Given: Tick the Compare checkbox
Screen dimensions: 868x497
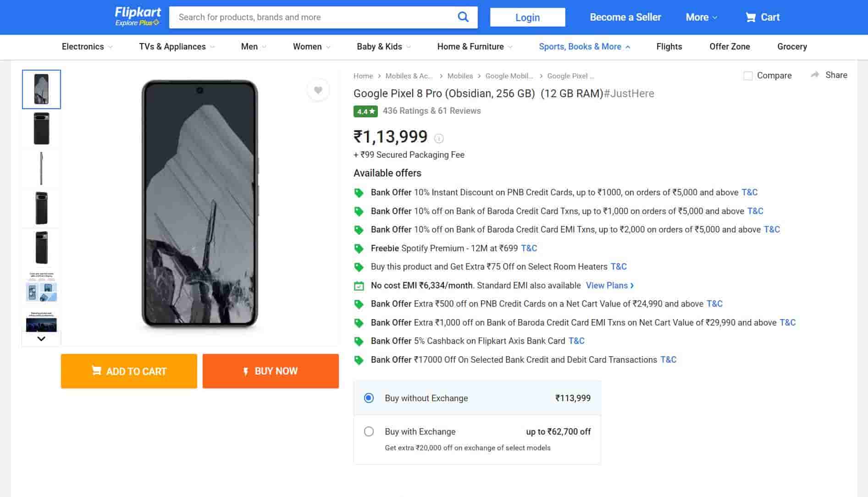Looking at the screenshot, I should click(x=748, y=76).
